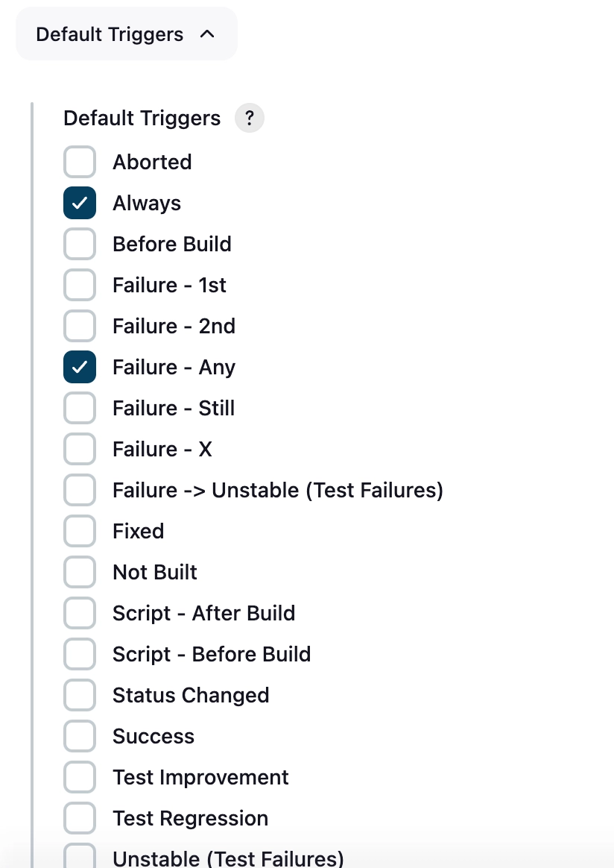The height and width of the screenshot is (868, 614).
Task: Tick the Failure - 2nd checkbox
Action: [80, 326]
